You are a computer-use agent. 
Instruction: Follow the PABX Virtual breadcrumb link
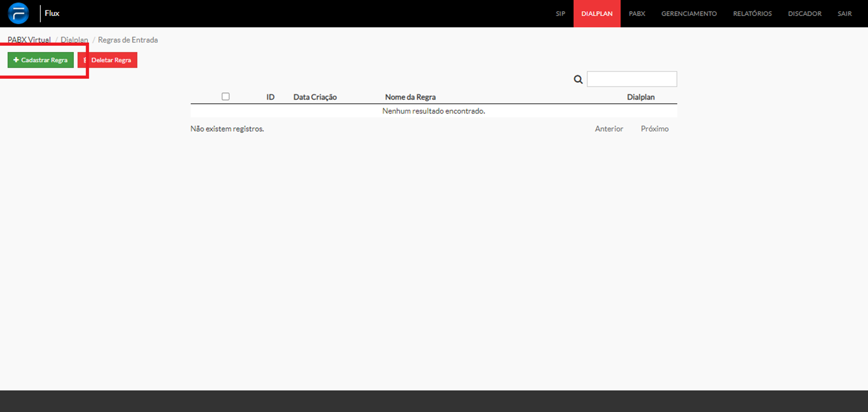pyautogui.click(x=29, y=40)
